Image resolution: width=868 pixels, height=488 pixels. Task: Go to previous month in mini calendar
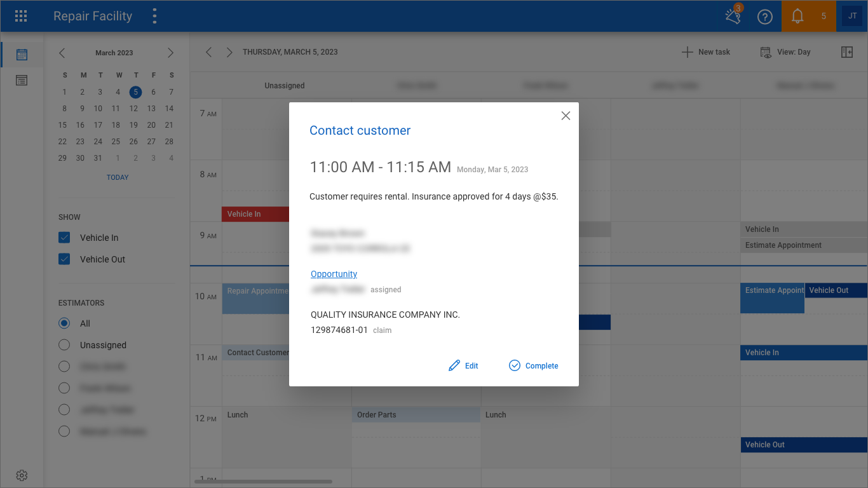tap(62, 53)
